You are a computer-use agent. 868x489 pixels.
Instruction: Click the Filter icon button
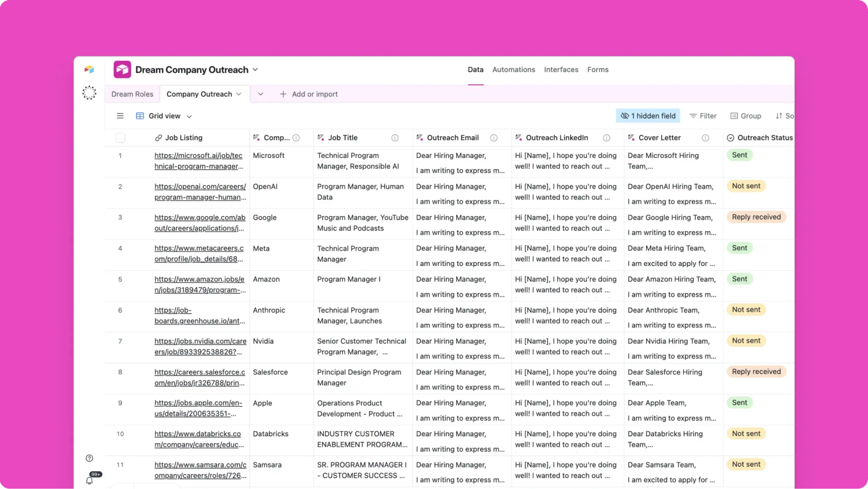[703, 116]
